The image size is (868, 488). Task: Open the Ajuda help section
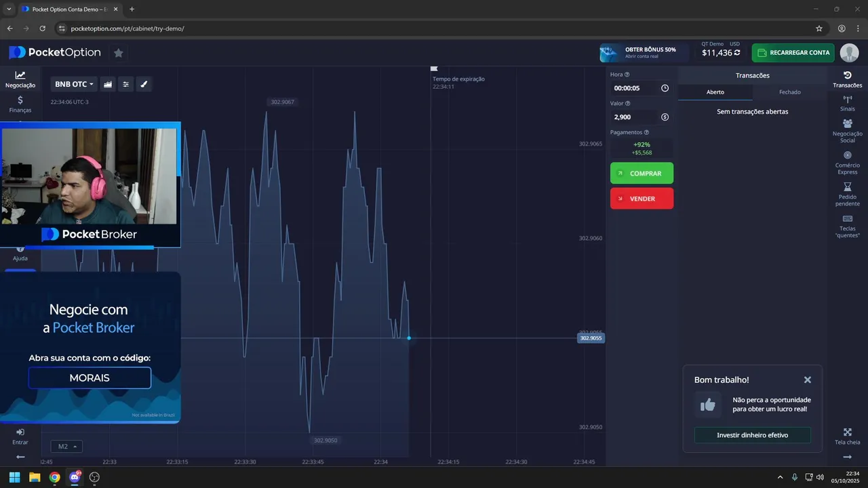coord(20,255)
